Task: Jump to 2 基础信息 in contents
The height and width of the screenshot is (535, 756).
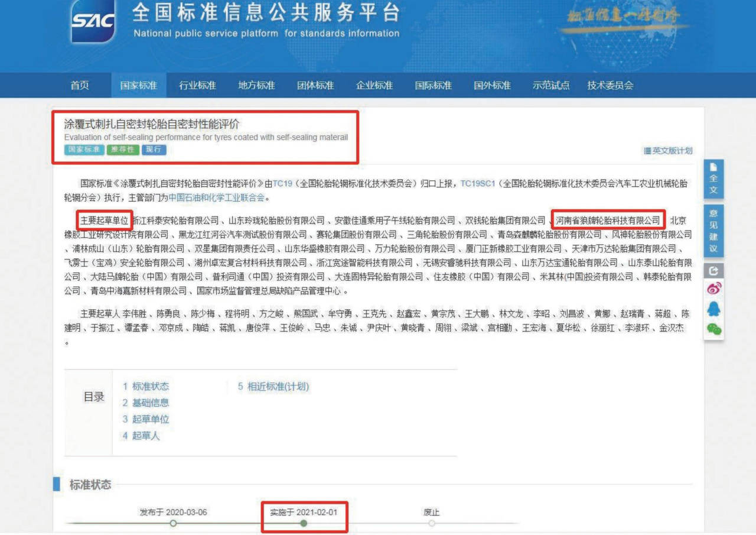Action: click(x=146, y=403)
